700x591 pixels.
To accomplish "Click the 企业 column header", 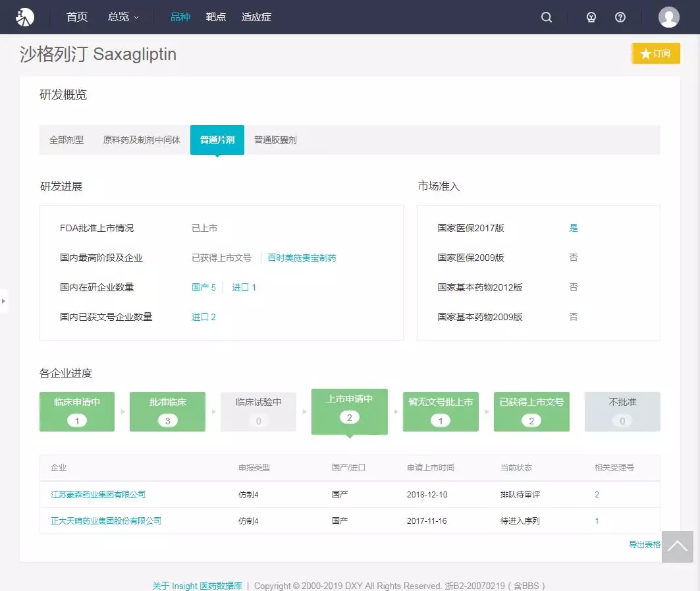I will 59,468.
